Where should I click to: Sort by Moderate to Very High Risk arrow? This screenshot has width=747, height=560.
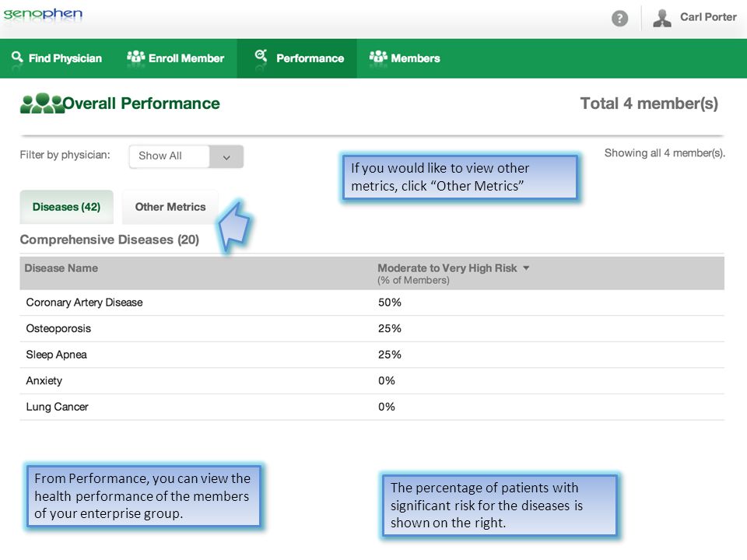point(526,268)
